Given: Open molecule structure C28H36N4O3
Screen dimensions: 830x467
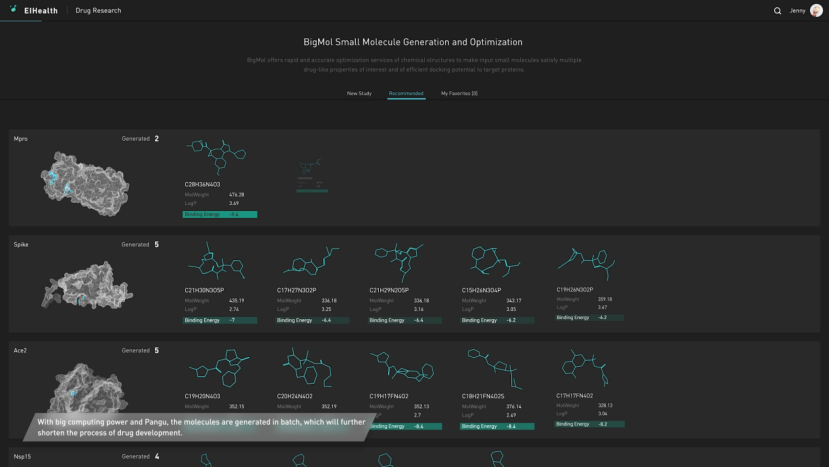Looking at the screenshot, I should pyautogui.click(x=216, y=157).
